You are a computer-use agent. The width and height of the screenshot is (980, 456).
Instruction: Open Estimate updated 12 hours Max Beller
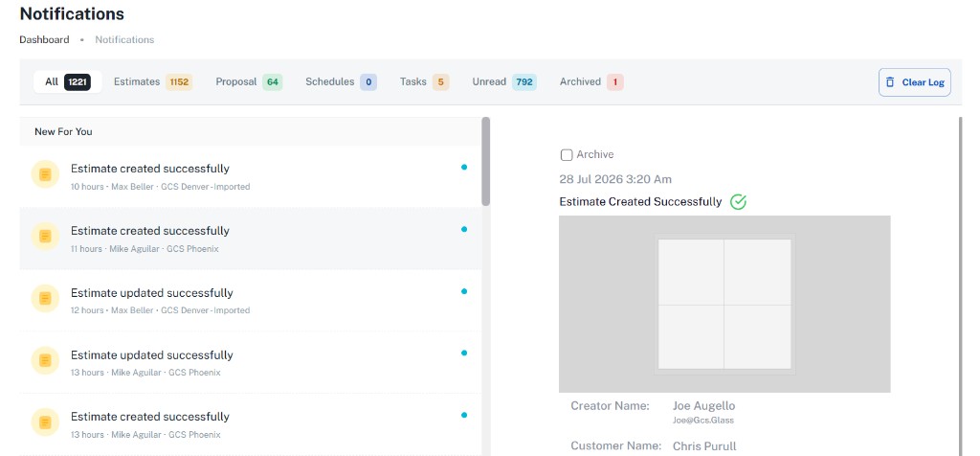coord(251,300)
